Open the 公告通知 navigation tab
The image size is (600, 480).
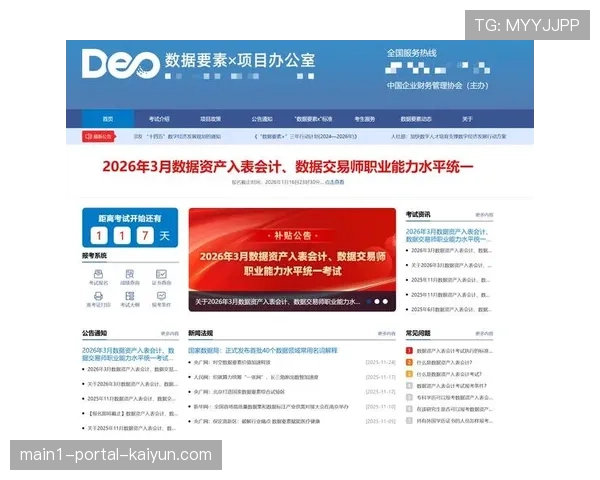point(262,119)
